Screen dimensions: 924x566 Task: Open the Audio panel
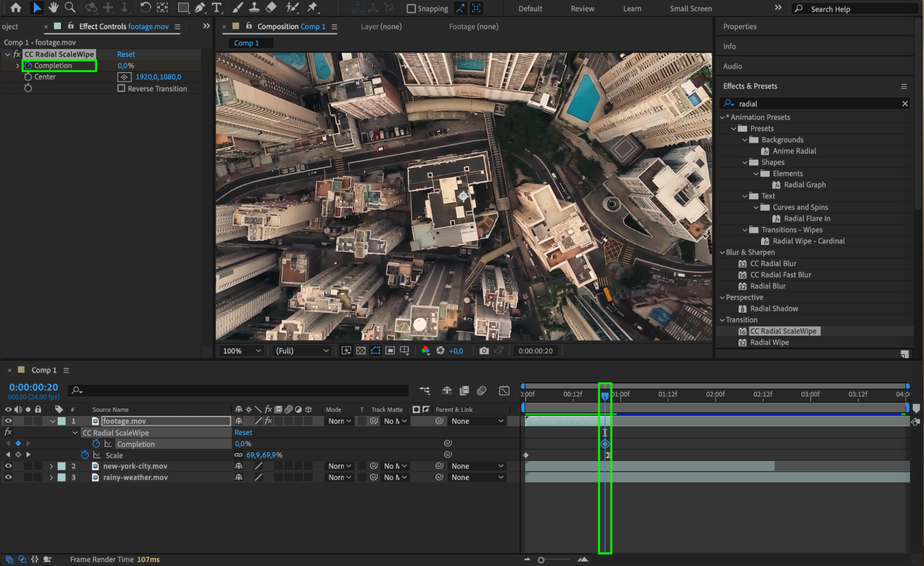[x=732, y=66]
